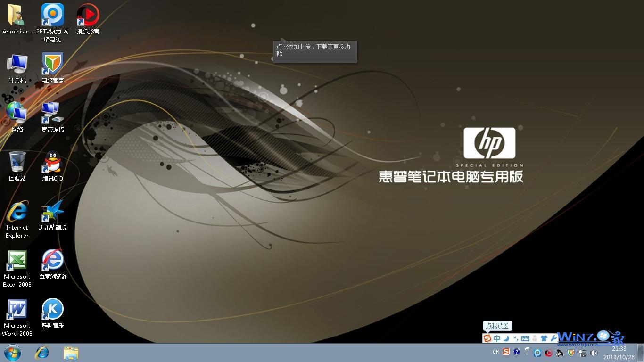Open the soft keyboard on the Sogou bar
This screenshot has height=362, width=644.
pyautogui.click(x=526, y=338)
